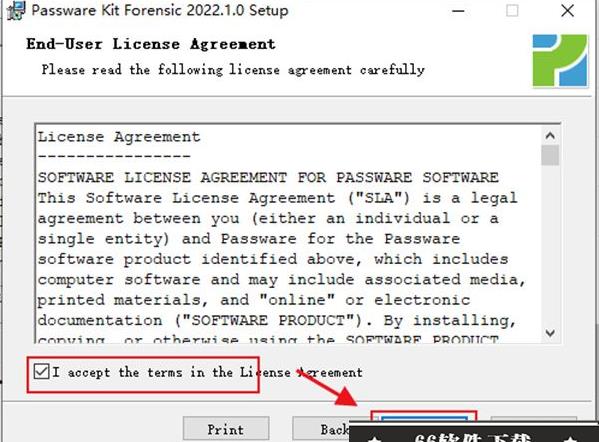Click the Passware setup icon in title bar
The image size is (599, 442).
(x=16, y=10)
